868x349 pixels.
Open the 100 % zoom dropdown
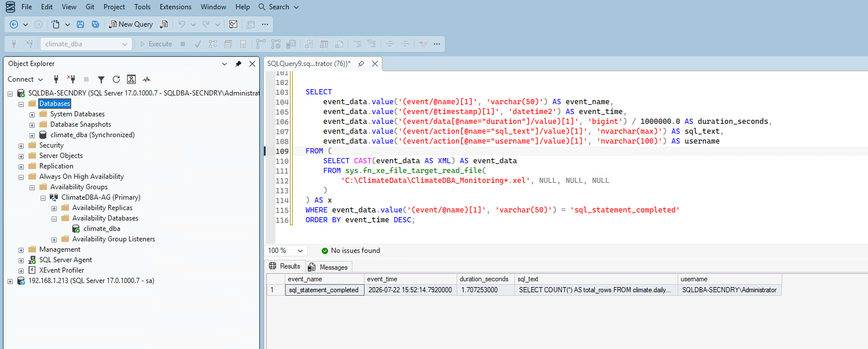pos(300,251)
